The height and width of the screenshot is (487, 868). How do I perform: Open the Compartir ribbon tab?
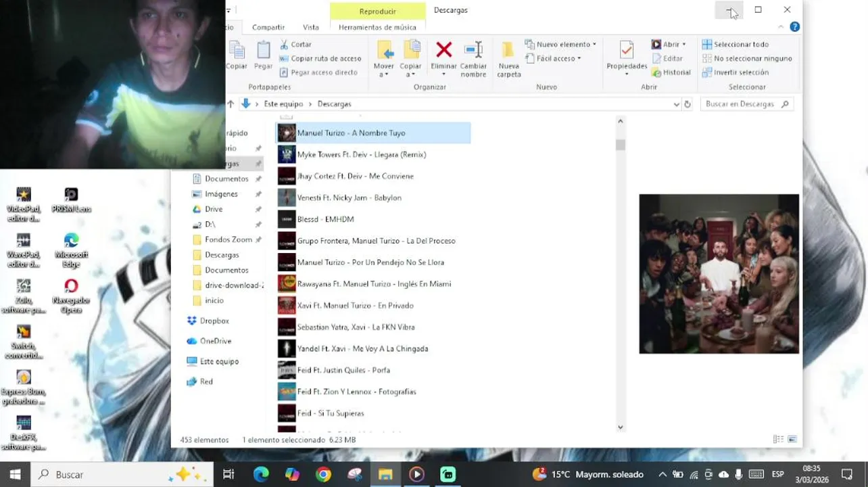[268, 27]
